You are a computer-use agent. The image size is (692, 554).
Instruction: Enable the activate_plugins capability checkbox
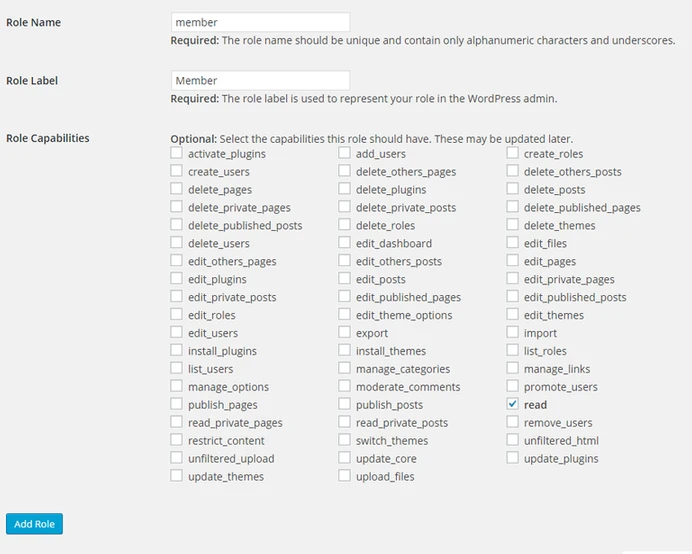(177, 154)
